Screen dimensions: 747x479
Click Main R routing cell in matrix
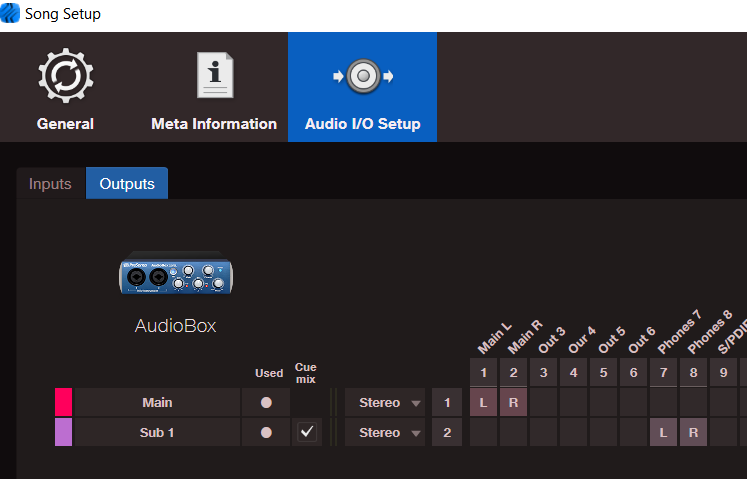pos(513,403)
